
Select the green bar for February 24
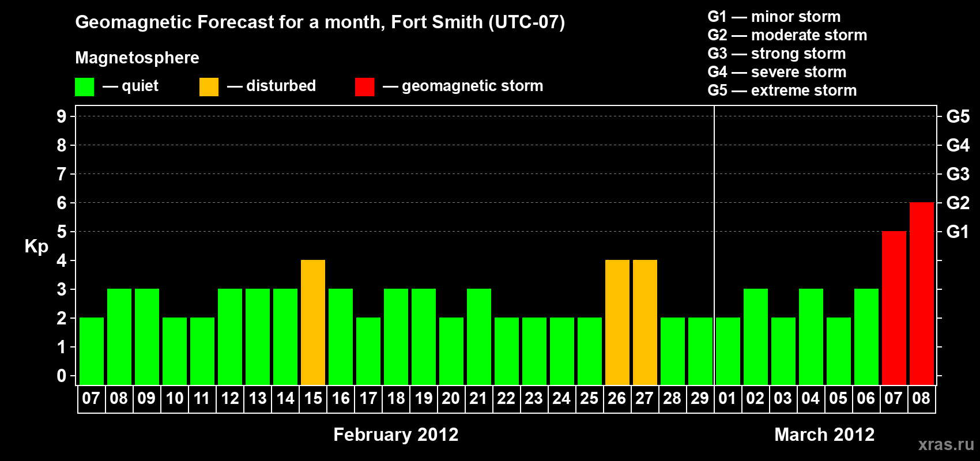[x=562, y=351]
